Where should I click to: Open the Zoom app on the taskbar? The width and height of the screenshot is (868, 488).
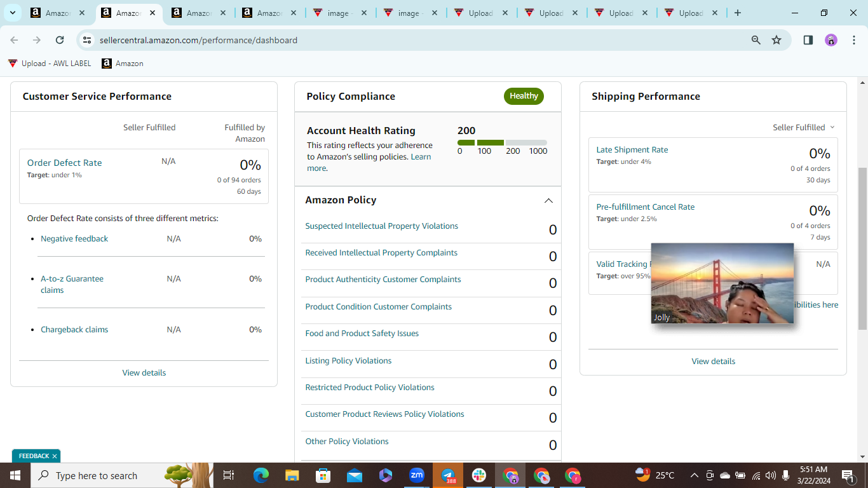click(417, 475)
